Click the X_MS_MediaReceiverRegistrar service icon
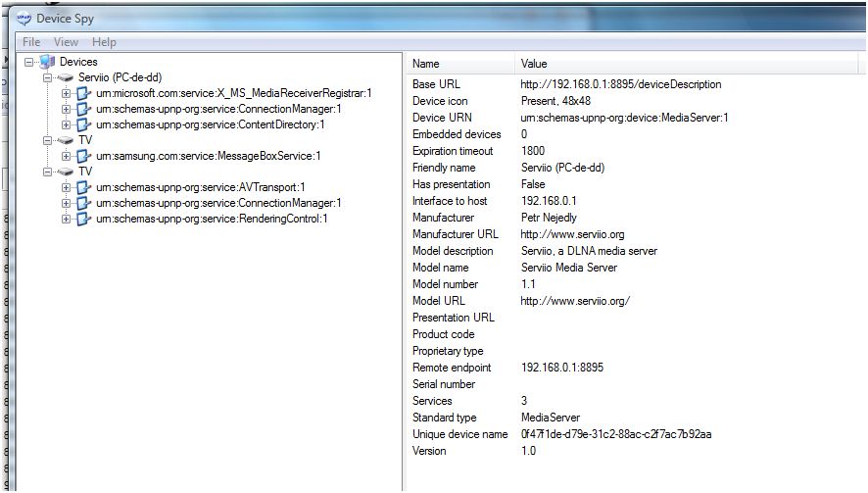This screenshot has width=868, height=493. (83, 94)
